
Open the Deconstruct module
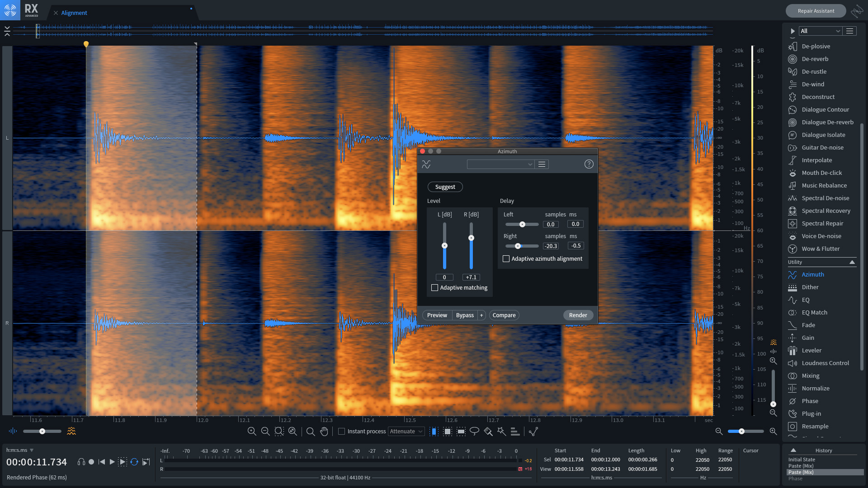pos(818,97)
